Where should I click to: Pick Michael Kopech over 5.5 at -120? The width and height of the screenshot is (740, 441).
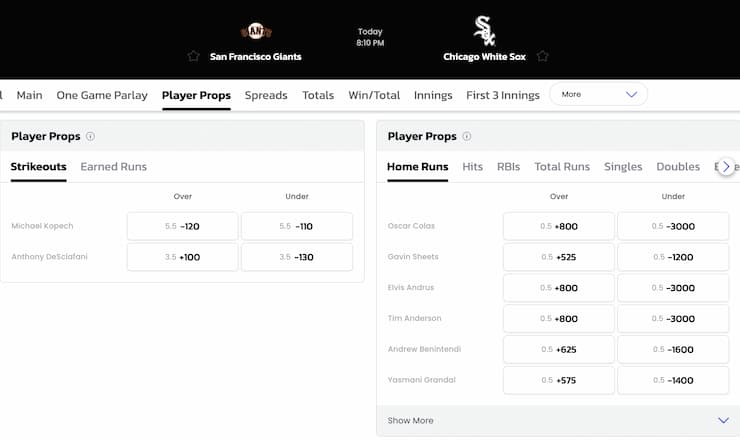(182, 226)
